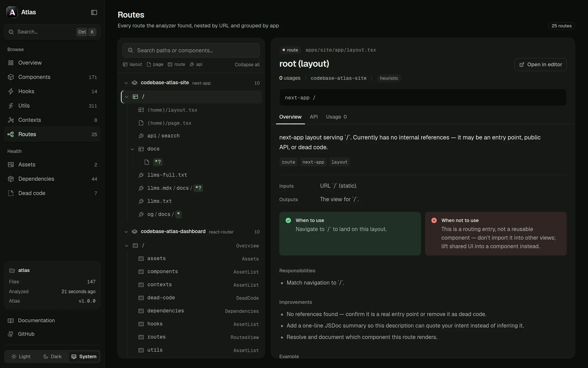
Task: Select the routes RoutesView row
Action: [x=197, y=337]
